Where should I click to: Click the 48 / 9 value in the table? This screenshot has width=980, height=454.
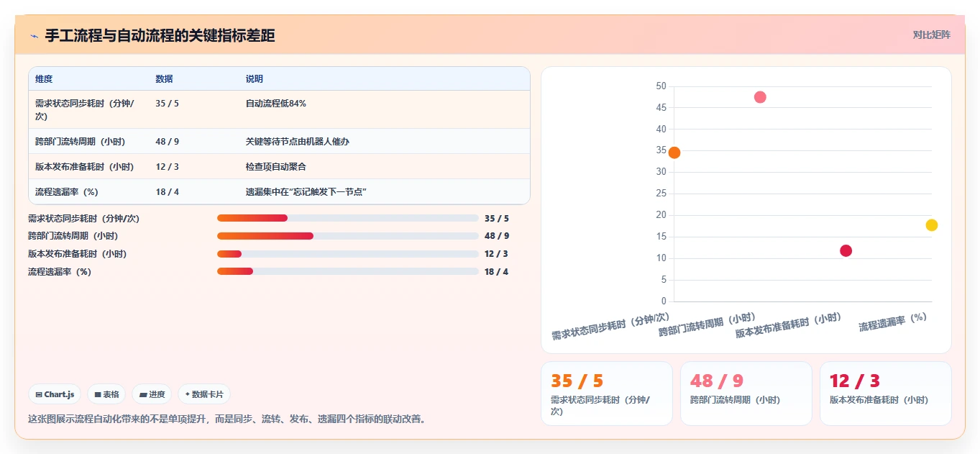tap(168, 142)
